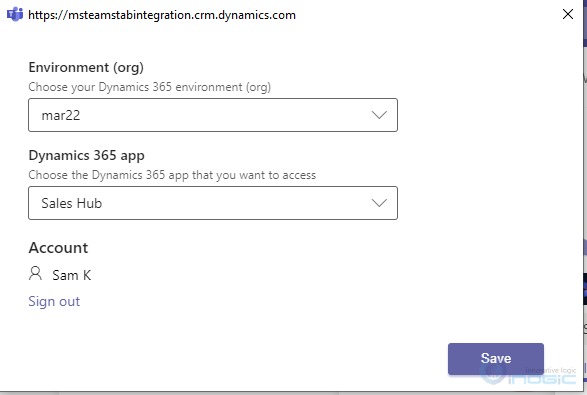Close the dialog with the X button
Screen dimensions: 587x395
pyautogui.click(x=568, y=14)
